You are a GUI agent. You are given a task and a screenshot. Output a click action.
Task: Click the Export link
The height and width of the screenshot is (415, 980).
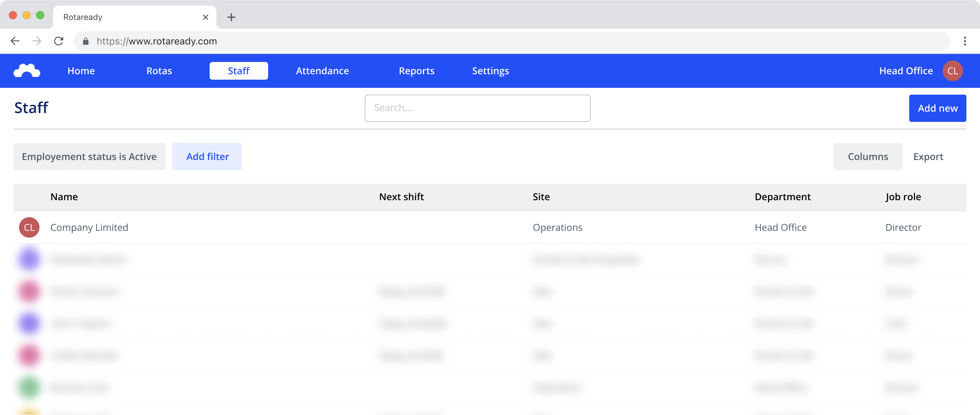[x=928, y=157]
